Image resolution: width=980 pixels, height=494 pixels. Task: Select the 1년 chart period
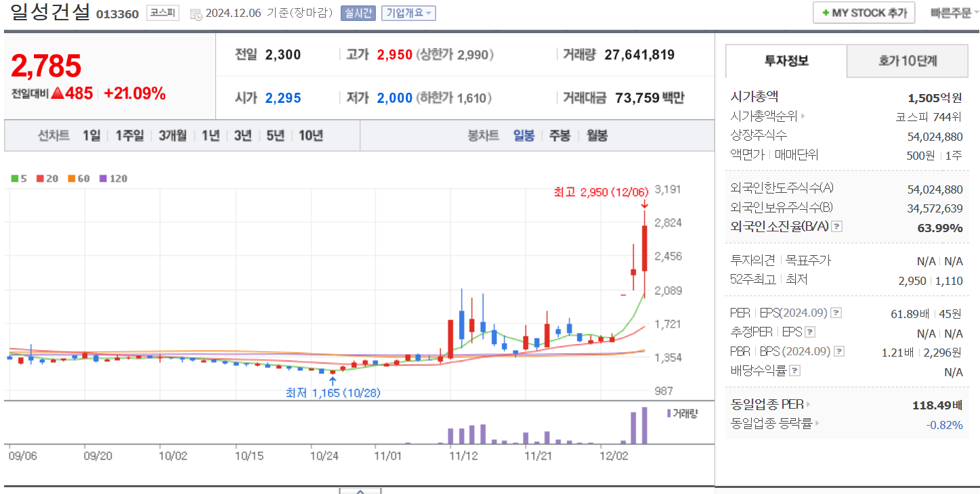coord(209,135)
